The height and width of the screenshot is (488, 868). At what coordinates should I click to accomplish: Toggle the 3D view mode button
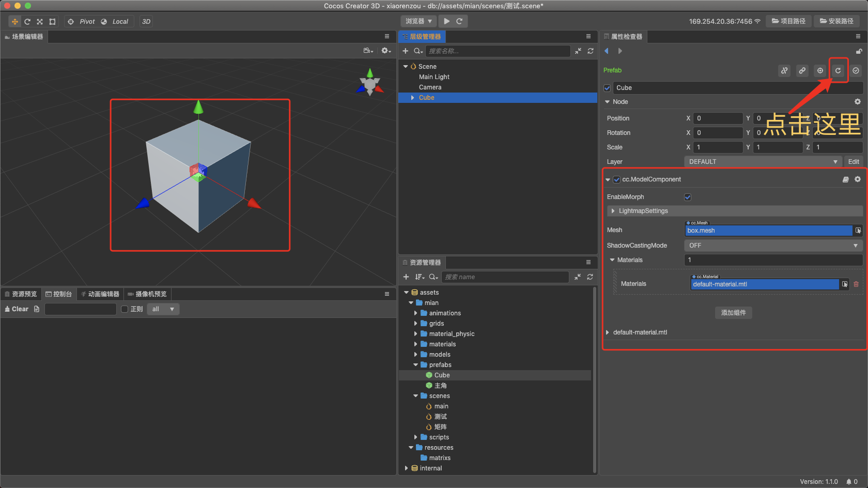(146, 22)
